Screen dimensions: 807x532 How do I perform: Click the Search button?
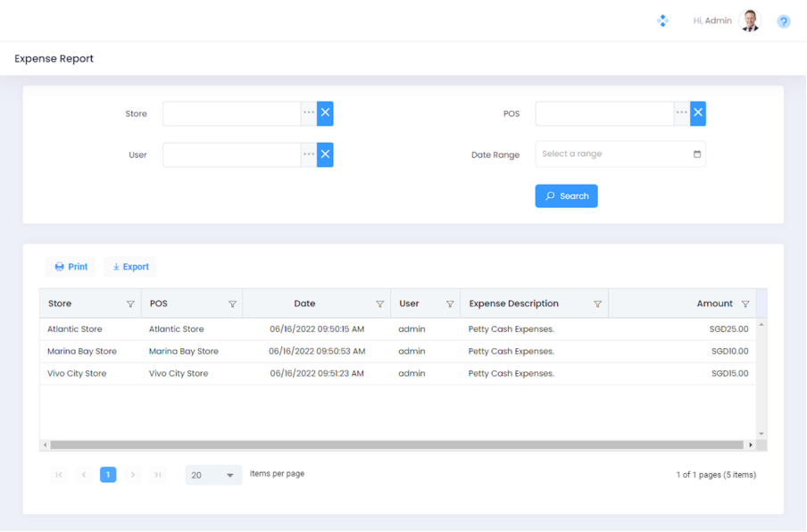click(566, 196)
